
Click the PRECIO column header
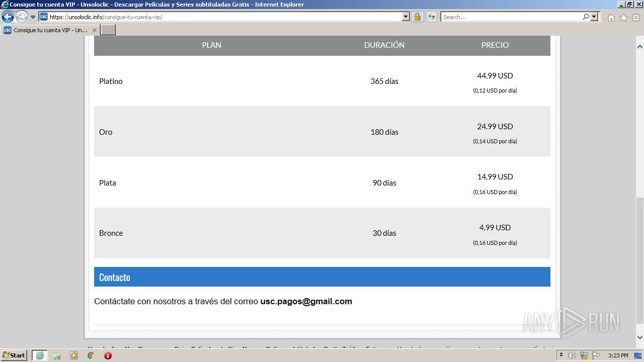pyautogui.click(x=495, y=45)
